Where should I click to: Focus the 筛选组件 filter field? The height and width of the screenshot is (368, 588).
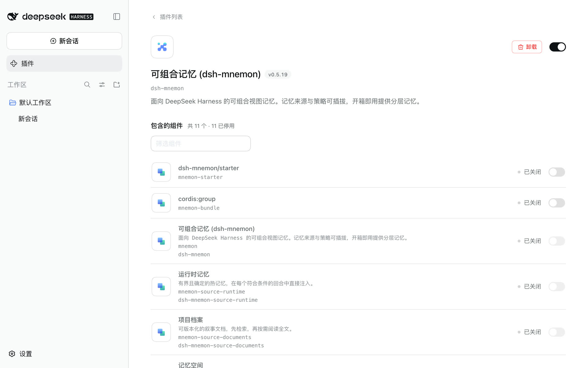click(201, 144)
